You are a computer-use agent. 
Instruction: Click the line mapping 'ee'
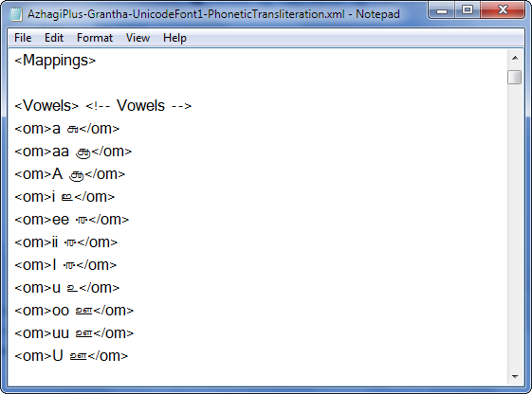71,220
